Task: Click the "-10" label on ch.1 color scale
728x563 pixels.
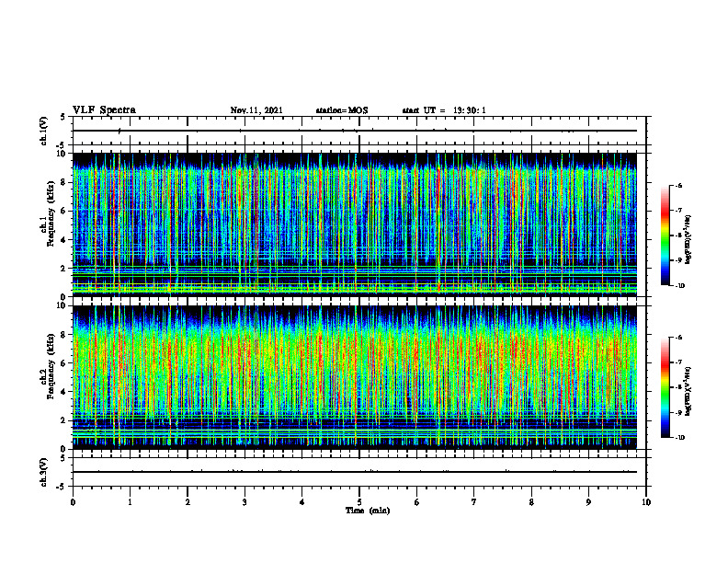Action: [679, 286]
